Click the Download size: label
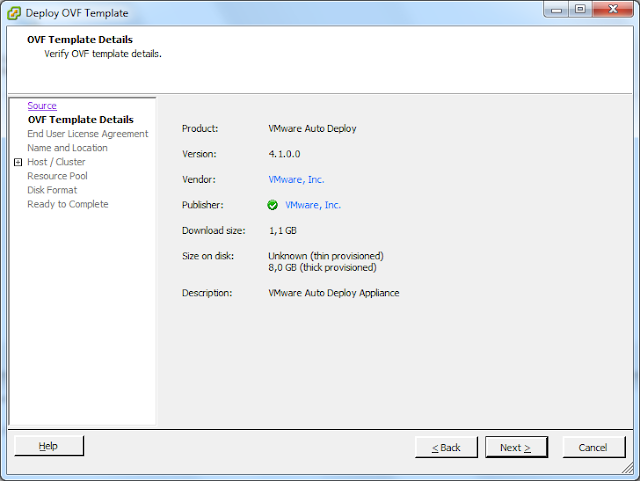This screenshot has height=481, width=640. point(213,231)
